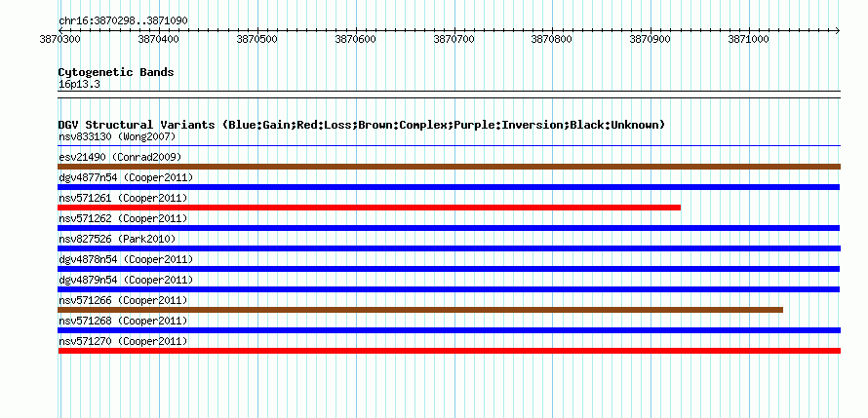Image resolution: width=868 pixels, height=418 pixels.
Task: Select the brown esv21490 complex variant bar
Action: [449, 167]
